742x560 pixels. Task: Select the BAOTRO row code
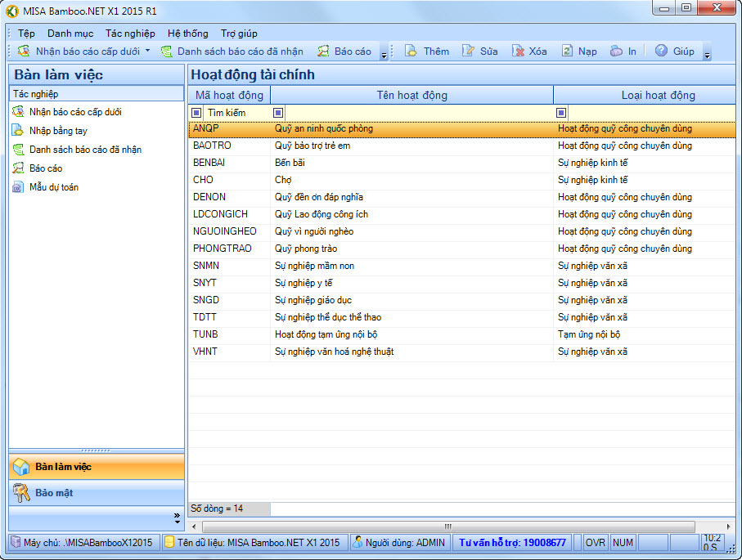pyautogui.click(x=212, y=146)
